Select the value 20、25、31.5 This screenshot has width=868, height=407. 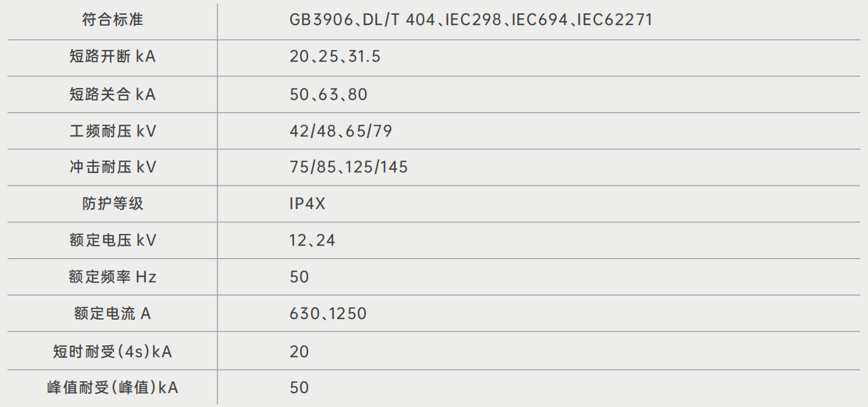(x=335, y=57)
